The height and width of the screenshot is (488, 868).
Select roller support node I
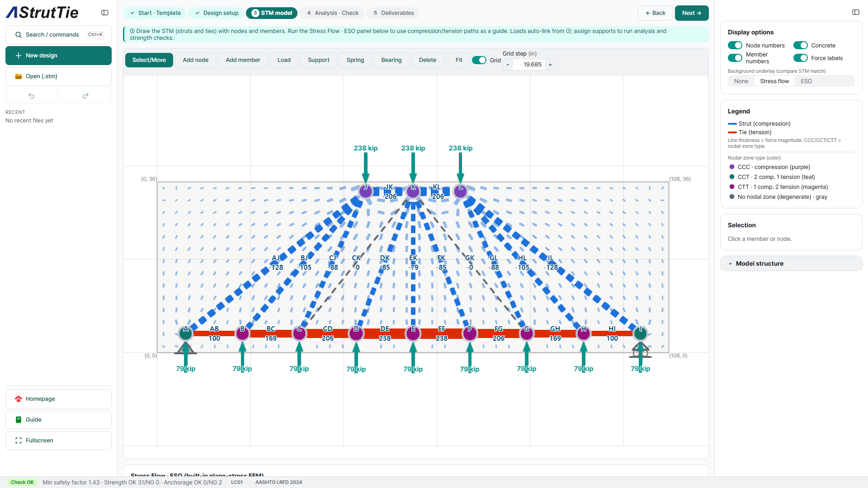tap(641, 333)
